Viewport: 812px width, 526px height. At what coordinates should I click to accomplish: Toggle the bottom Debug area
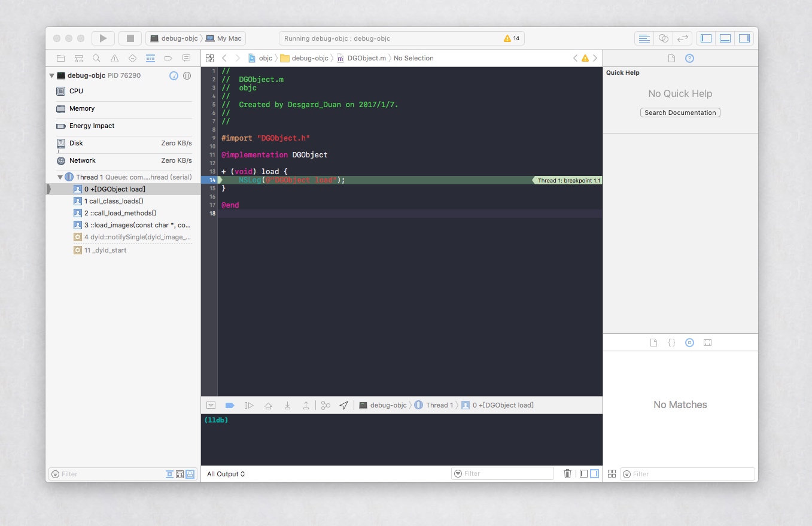click(725, 38)
